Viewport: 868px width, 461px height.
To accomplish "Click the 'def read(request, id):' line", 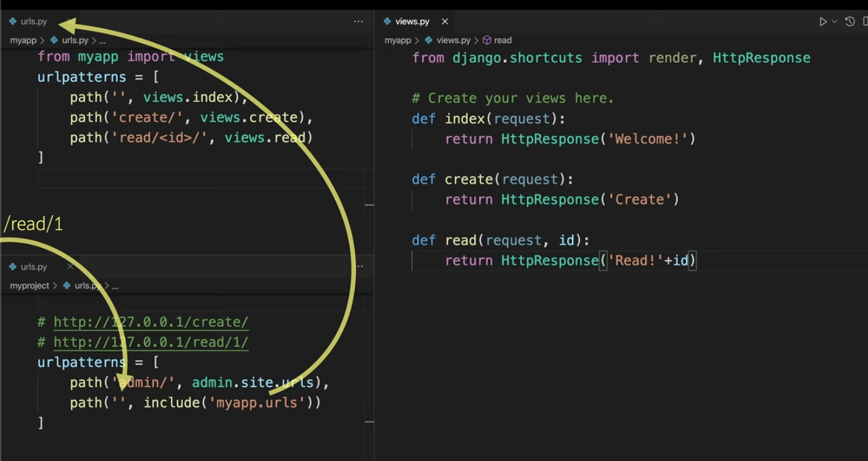I will click(501, 240).
